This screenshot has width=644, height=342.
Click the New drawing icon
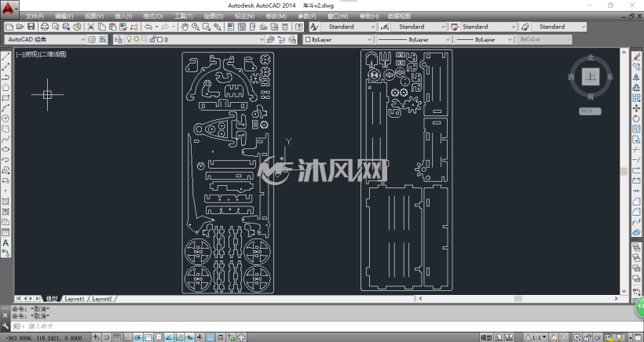pyautogui.click(x=10, y=27)
